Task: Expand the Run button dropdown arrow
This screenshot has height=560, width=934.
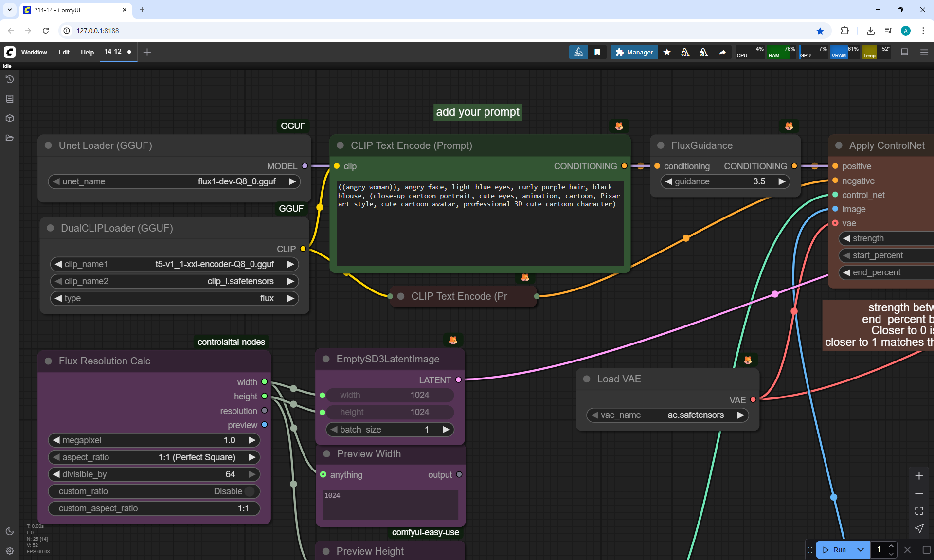Action: [861, 549]
